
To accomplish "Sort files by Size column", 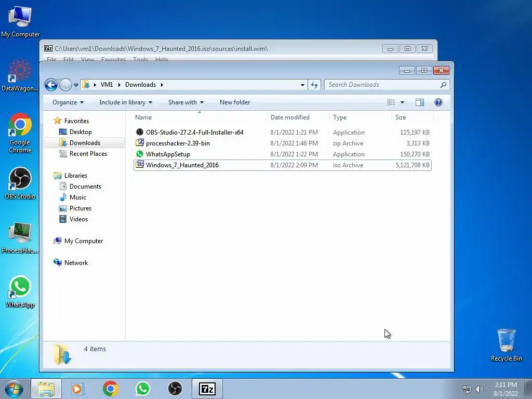I will [412, 117].
